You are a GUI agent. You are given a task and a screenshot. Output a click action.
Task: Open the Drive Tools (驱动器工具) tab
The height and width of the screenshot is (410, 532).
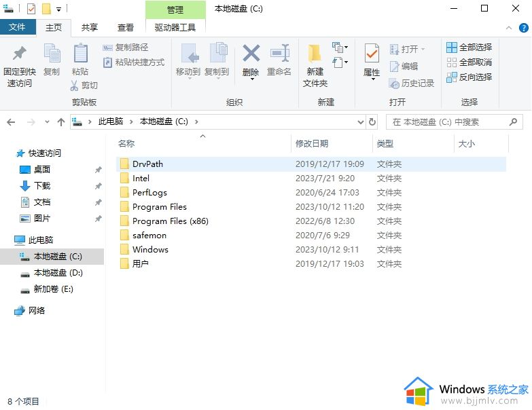175,27
